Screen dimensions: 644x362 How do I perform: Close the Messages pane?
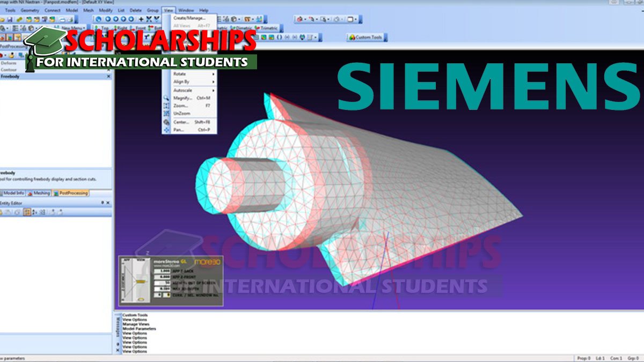click(119, 350)
